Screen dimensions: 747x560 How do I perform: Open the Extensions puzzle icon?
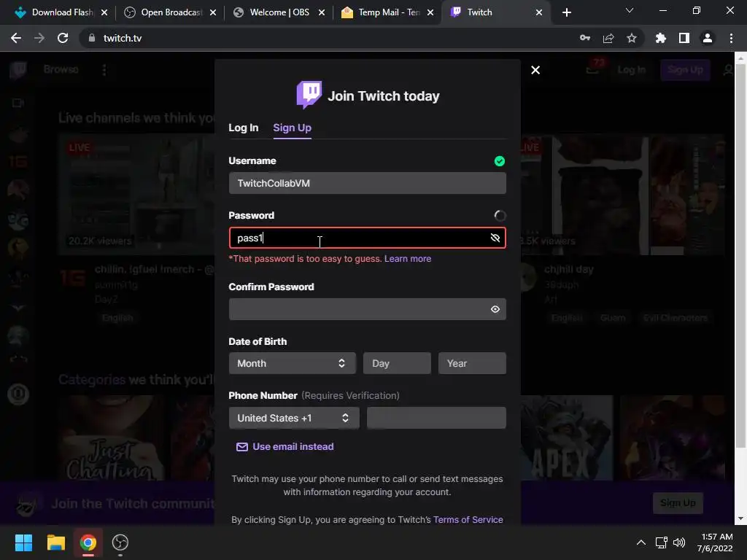coord(661,38)
